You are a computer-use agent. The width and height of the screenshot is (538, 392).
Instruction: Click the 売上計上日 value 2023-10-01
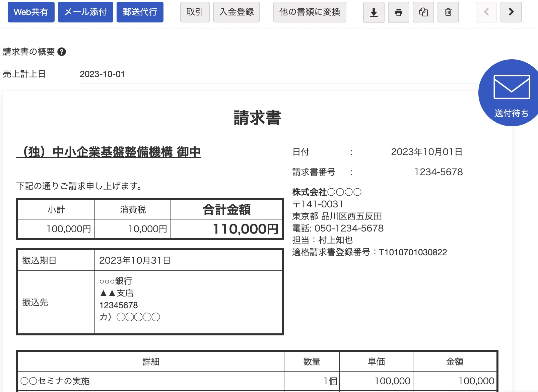102,74
